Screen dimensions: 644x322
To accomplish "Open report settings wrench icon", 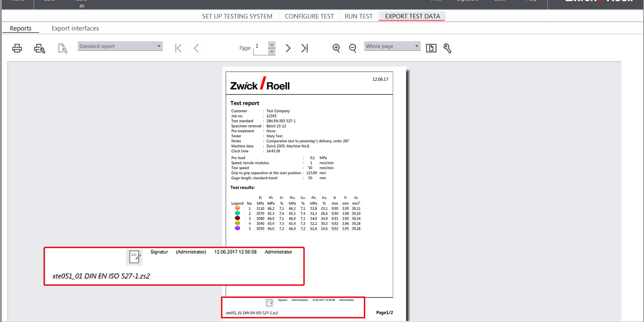I will click(447, 48).
